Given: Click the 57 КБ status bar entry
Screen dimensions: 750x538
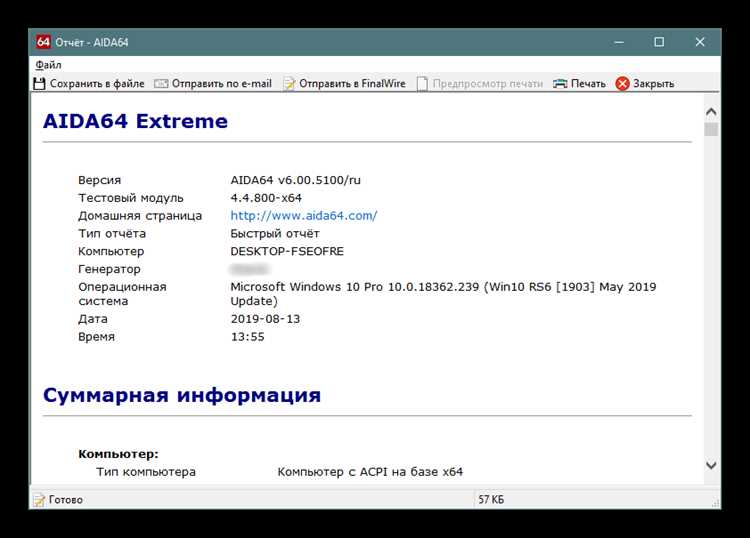Looking at the screenshot, I should [491, 500].
